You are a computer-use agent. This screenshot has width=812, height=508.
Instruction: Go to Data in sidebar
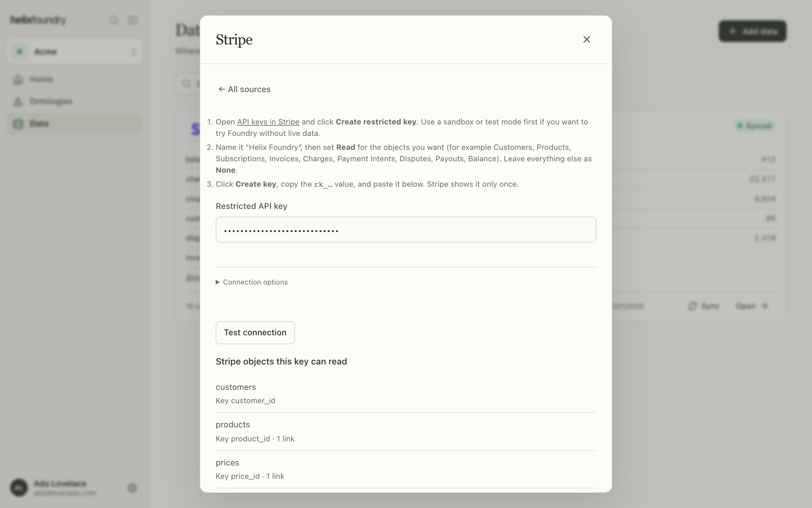75,124
